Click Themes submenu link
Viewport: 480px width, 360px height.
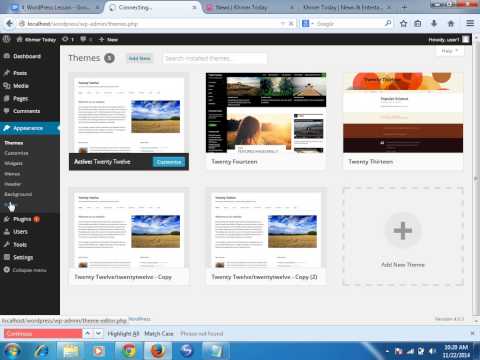coord(14,143)
